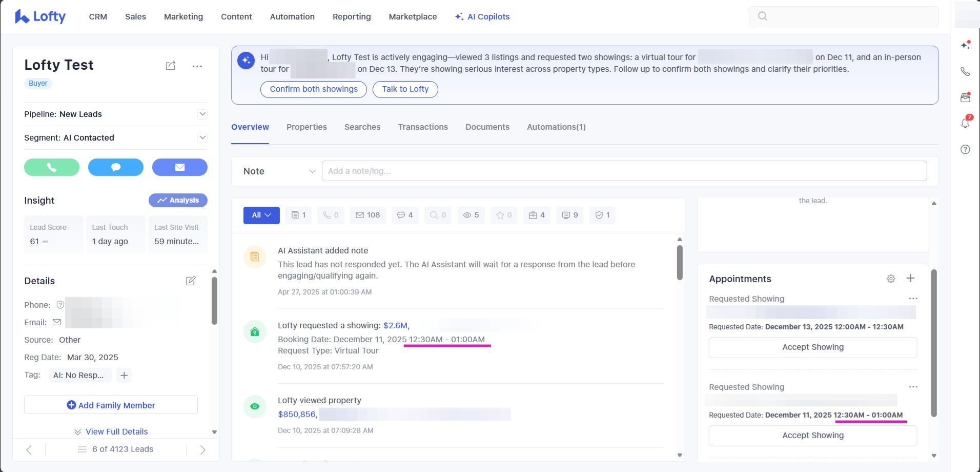980x472 pixels.
Task: Click the green phone call button
Action: click(52, 167)
